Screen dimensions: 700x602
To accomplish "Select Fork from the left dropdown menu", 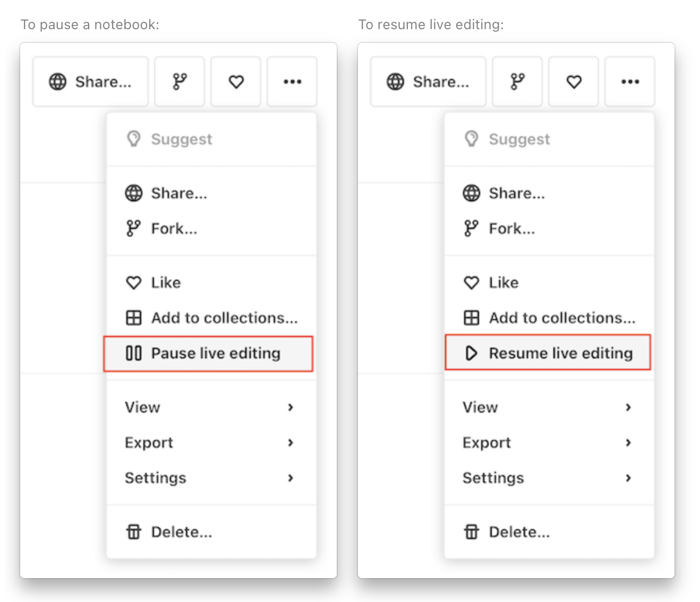I will pos(174,228).
